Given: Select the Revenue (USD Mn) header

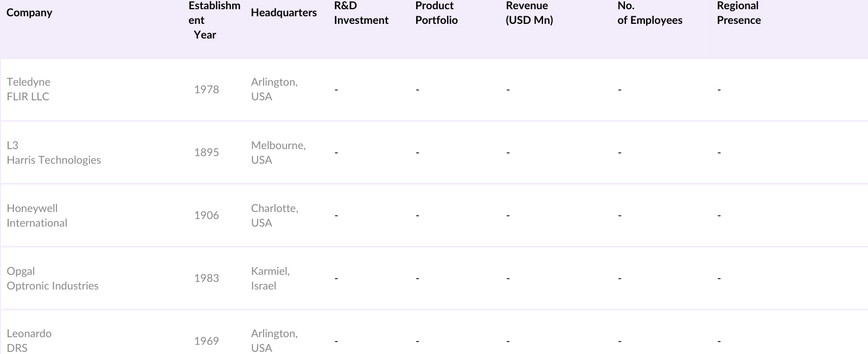Looking at the screenshot, I should [x=529, y=13].
